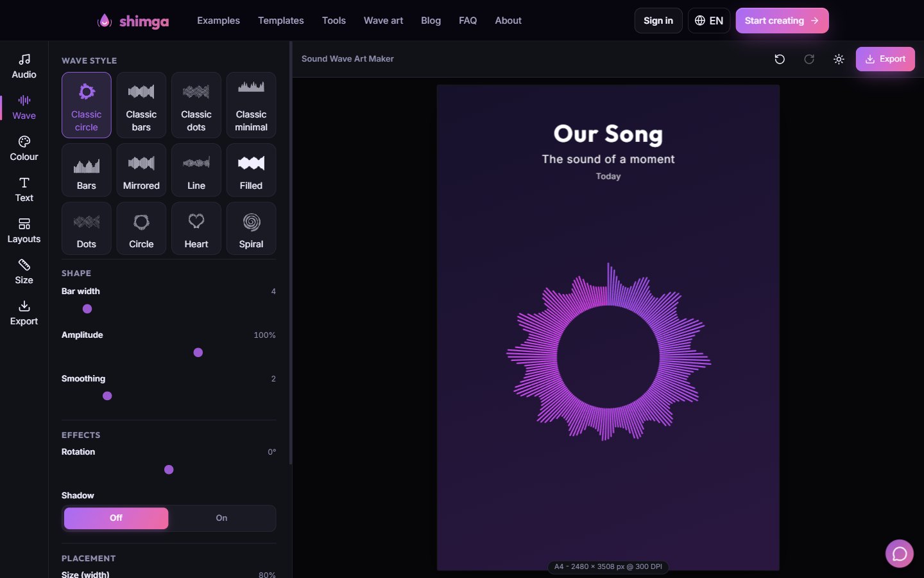Viewport: 924px width, 578px height.
Task: Click the redo arrow icon
Action: tap(809, 59)
